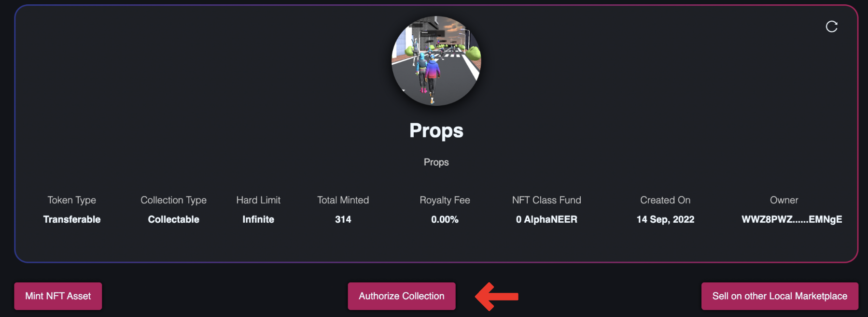Click the Collectable collection type value

173,219
